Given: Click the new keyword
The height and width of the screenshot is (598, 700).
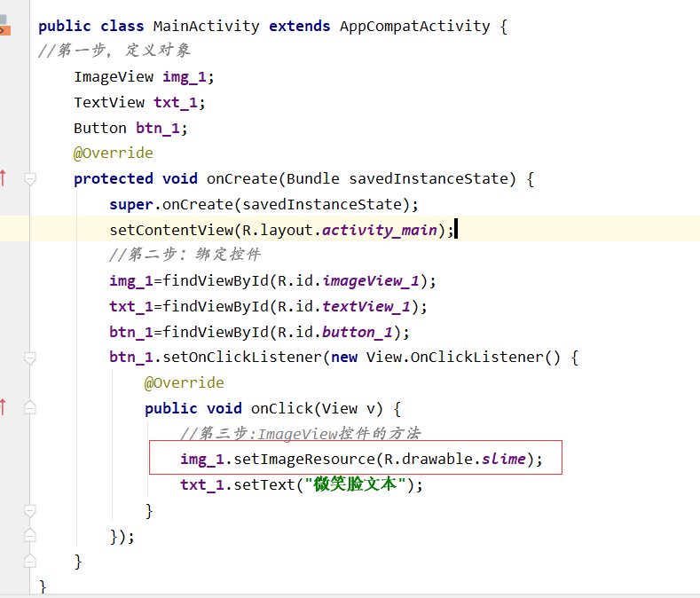Looking at the screenshot, I should [x=344, y=358].
